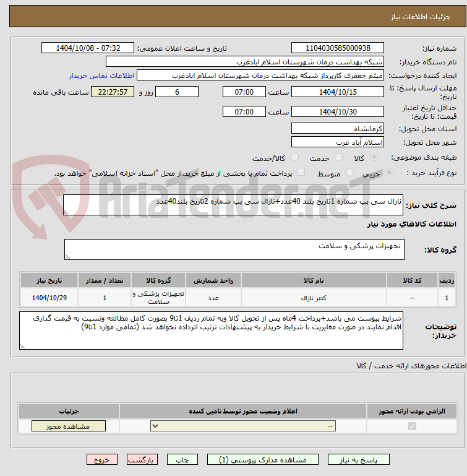Click تعداد / مقدار column header
The height and width of the screenshot is (476, 467).
click(105, 280)
